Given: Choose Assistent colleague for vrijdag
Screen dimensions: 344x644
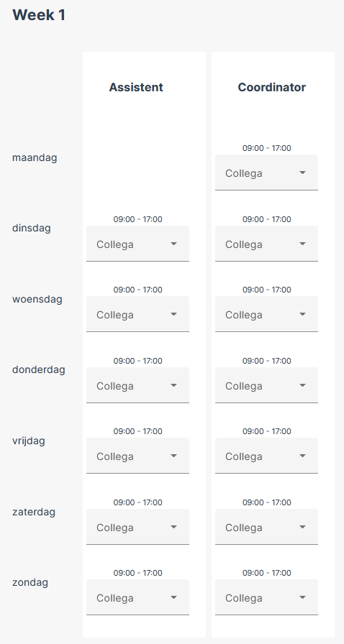Looking at the screenshot, I should (x=138, y=456).
